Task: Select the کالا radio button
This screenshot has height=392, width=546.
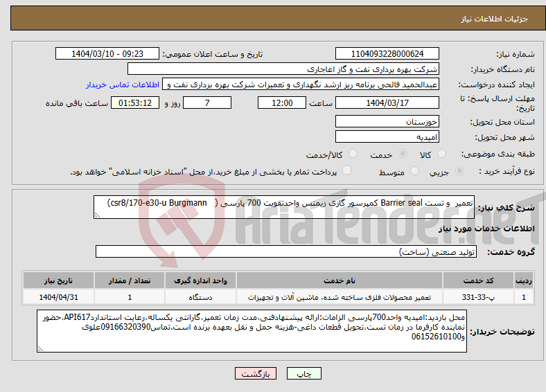Action: pos(441,154)
